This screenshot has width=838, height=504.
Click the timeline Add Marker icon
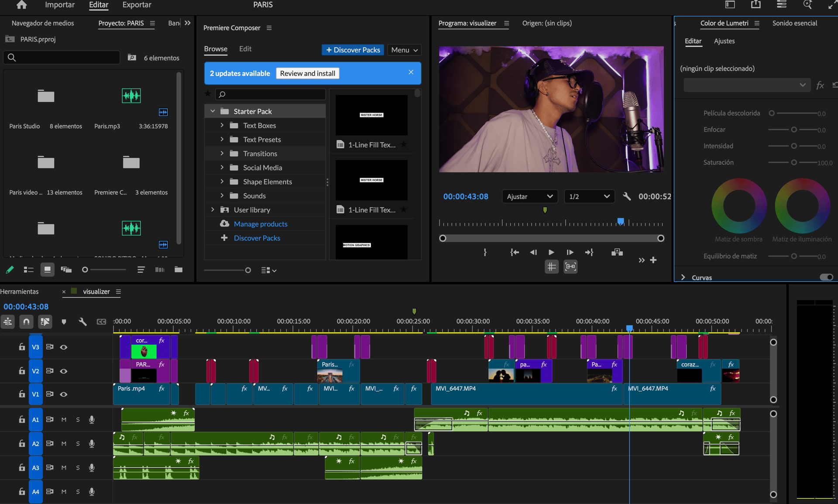click(x=64, y=322)
